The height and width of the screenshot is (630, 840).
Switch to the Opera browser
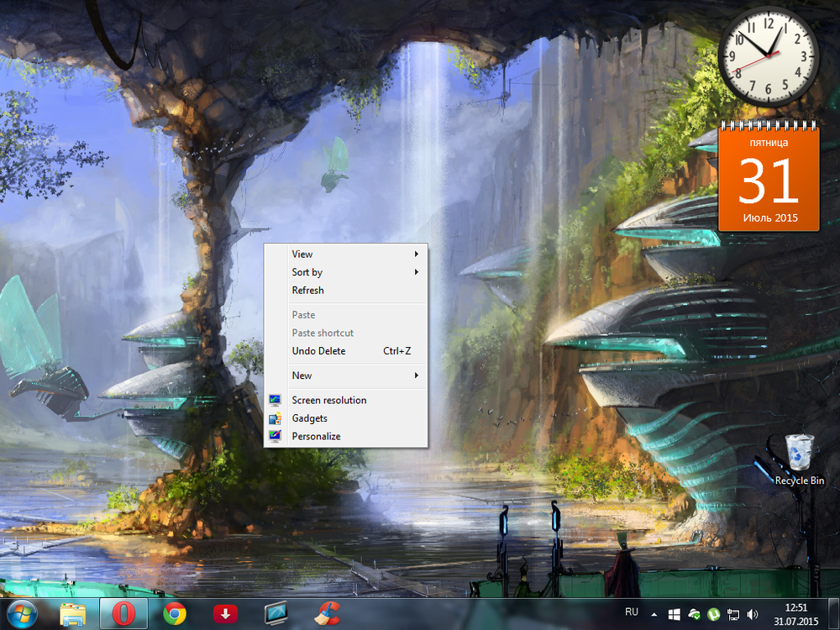coord(123,614)
